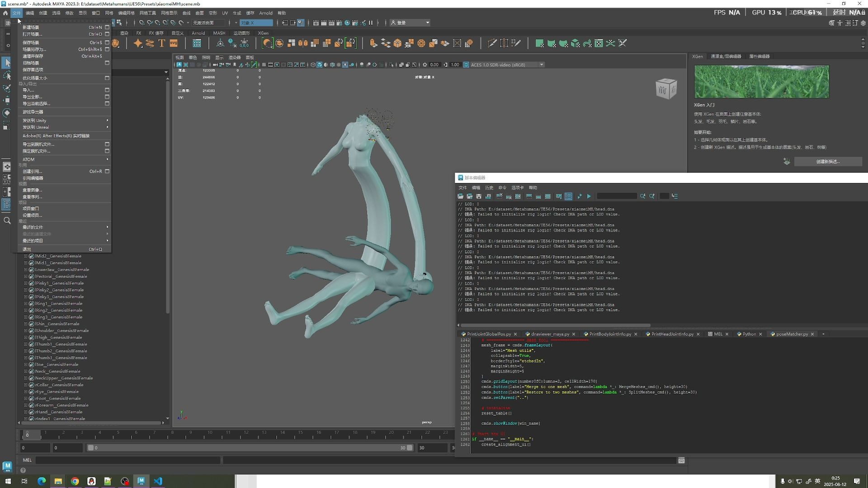Open option box for 保存场景
This screenshot has height=488, width=868.
(107, 42)
